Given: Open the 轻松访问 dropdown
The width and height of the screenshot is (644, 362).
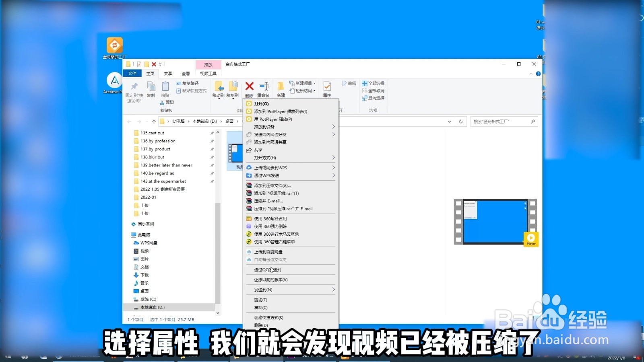Looking at the screenshot, I should 303,91.
